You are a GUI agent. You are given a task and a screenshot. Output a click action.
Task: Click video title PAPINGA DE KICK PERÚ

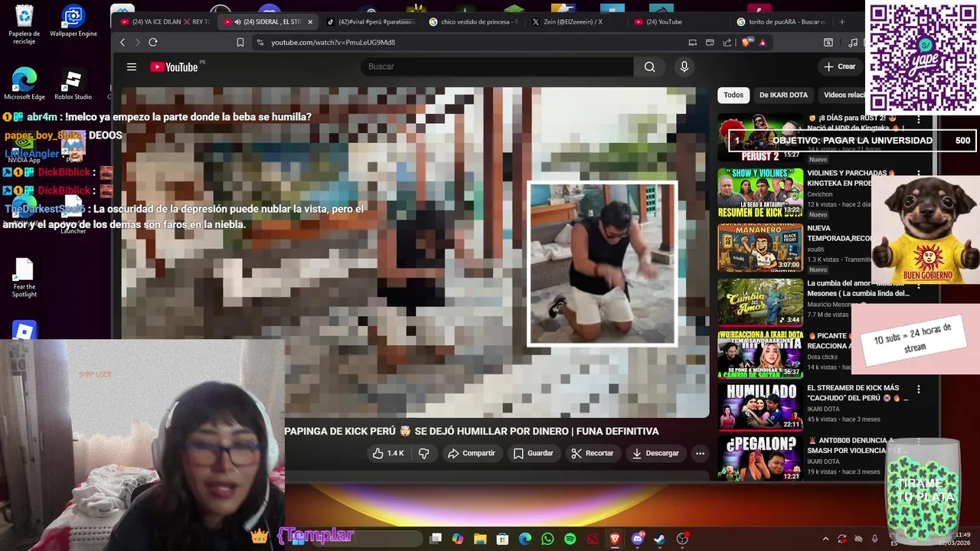472,432
